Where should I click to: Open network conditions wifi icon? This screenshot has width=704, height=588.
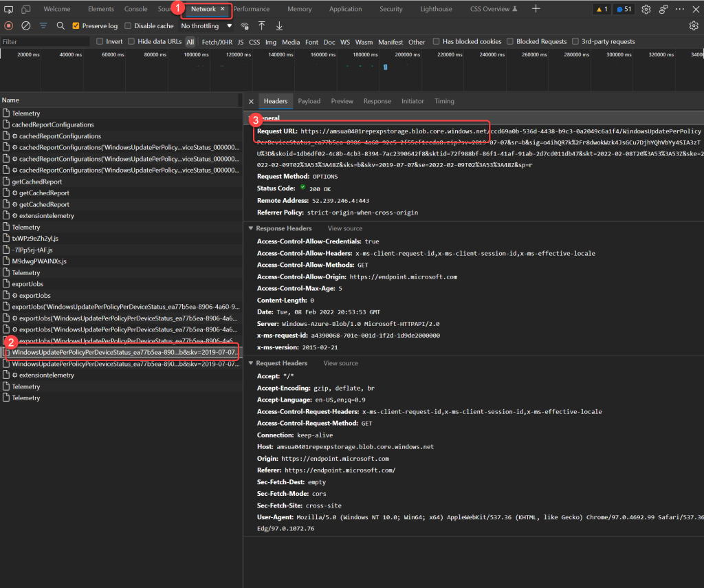245,25
